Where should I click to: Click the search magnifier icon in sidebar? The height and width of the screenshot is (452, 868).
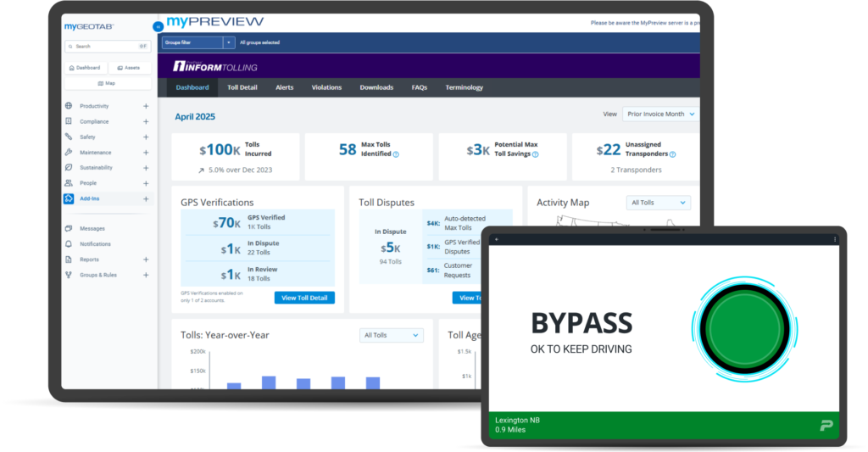tap(70, 47)
